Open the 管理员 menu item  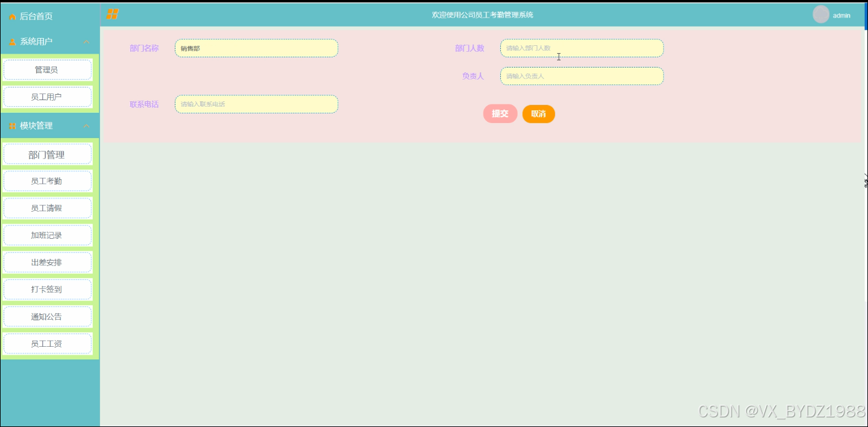(x=47, y=70)
